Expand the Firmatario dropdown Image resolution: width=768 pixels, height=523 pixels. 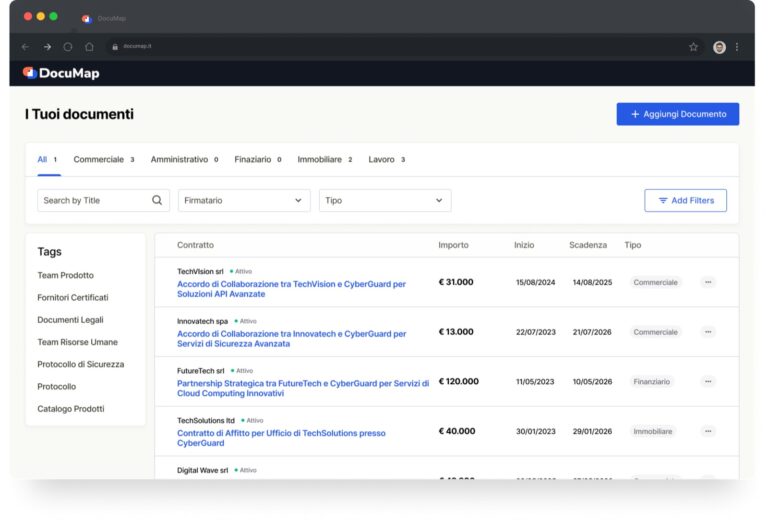click(x=244, y=200)
